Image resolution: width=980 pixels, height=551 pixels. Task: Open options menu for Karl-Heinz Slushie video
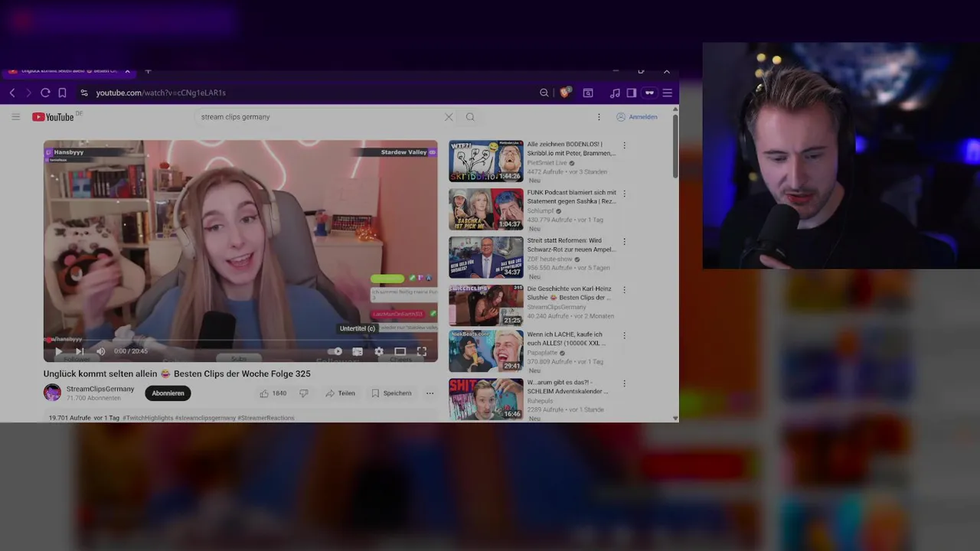click(x=624, y=290)
